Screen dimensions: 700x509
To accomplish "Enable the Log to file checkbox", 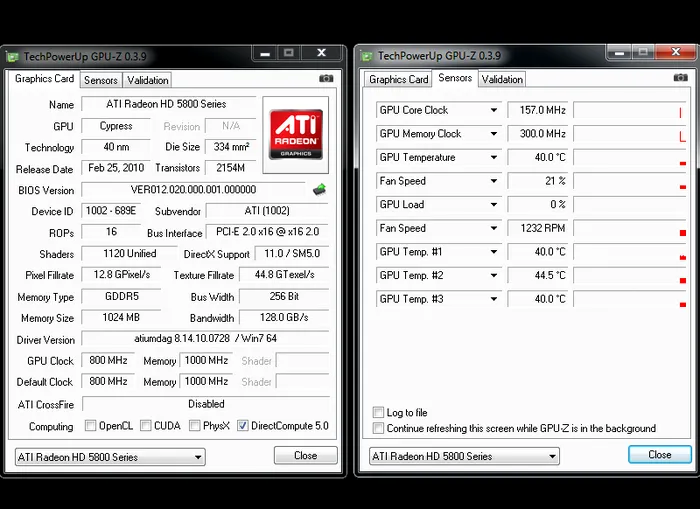I will (378, 412).
